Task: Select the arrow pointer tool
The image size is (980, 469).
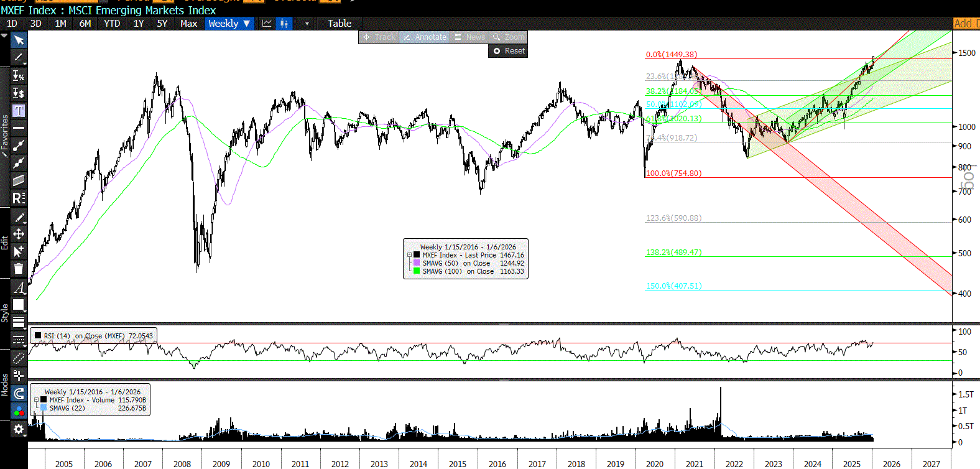Action: click(19, 40)
